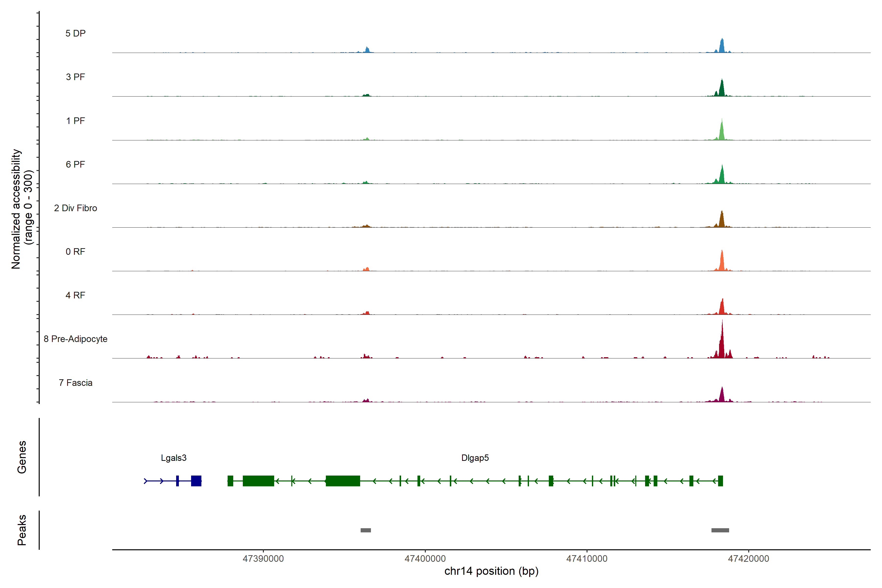Click the Lgals3 gene label
The width and height of the screenshot is (882, 588).
(x=174, y=458)
